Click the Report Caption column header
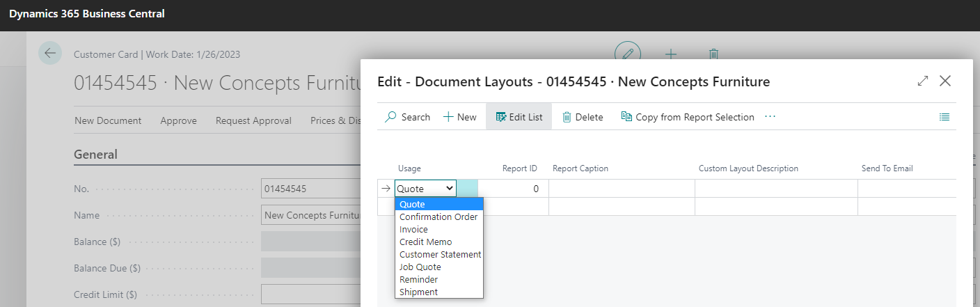Screen dimensions: 980x307 pos(580,168)
